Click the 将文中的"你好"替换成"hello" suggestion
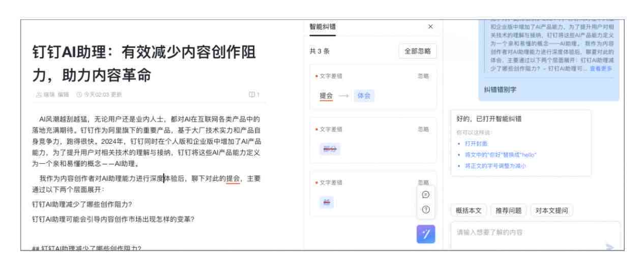 tap(501, 155)
